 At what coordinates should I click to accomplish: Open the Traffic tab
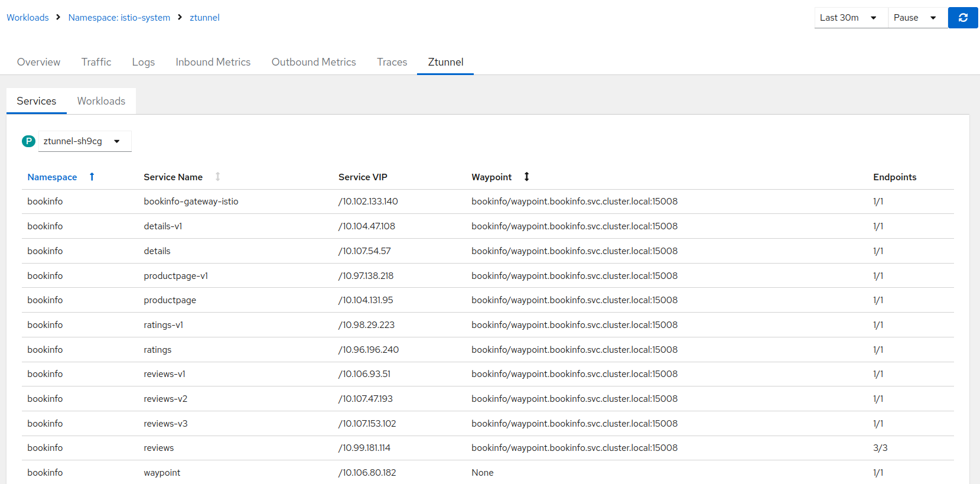(x=96, y=62)
